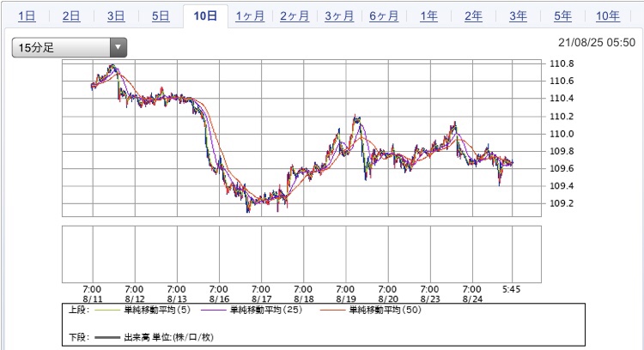Click the 109.2 price axis label
Image resolution: width=644 pixels, height=350 pixels.
562,203
